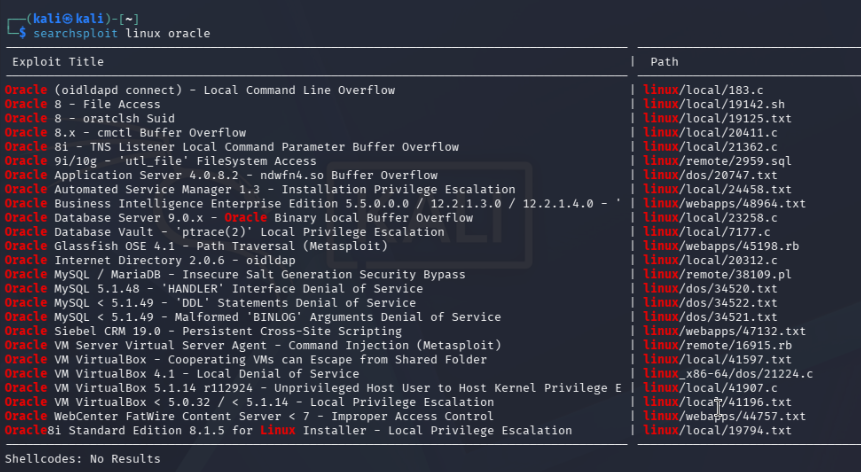Select 'Oracle VM VirtualBox 4.1' row
The height and width of the screenshot is (472, 861).
point(182,374)
